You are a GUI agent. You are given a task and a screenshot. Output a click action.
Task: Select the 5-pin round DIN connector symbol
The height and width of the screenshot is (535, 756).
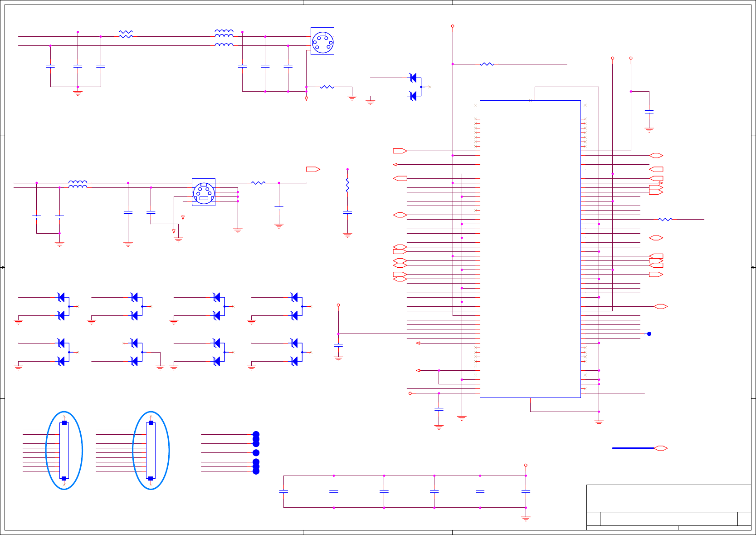tap(322, 41)
